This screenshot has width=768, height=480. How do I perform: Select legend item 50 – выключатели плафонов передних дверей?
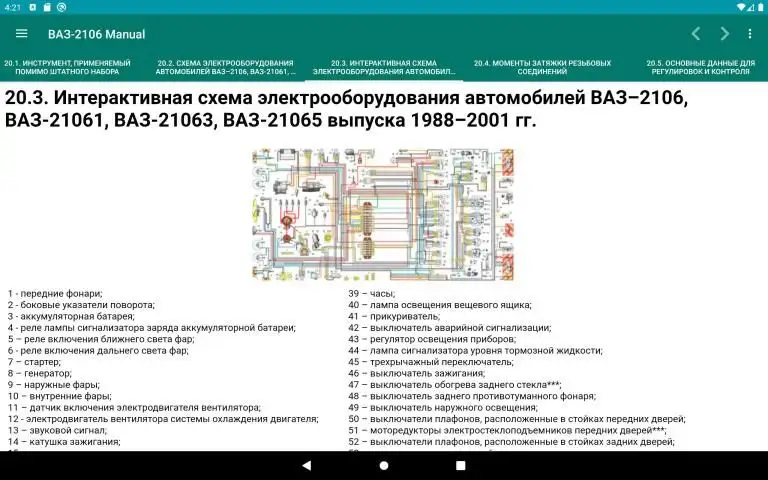[517, 419]
